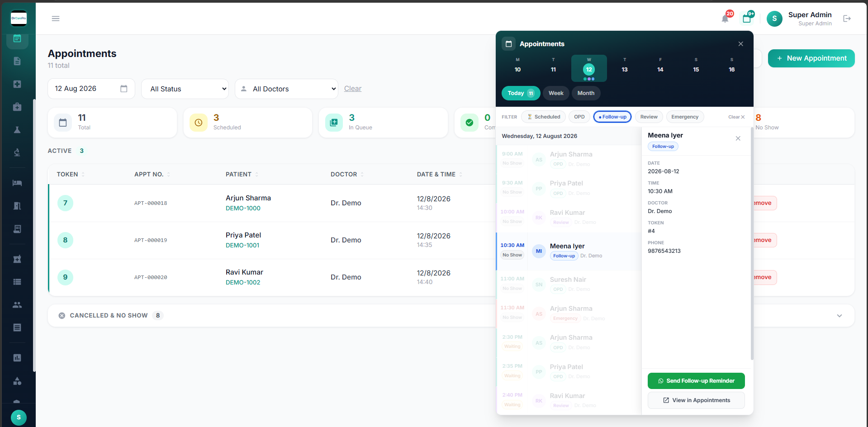Screen dimensions: 868x427
Task: Open calendar appointments icon in header
Action: (747, 18)
